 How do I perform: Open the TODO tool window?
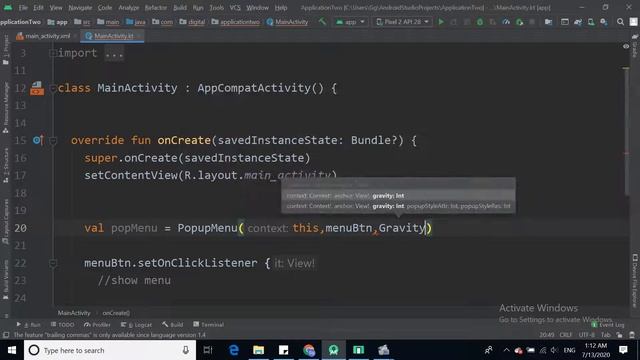coord(62,324)
